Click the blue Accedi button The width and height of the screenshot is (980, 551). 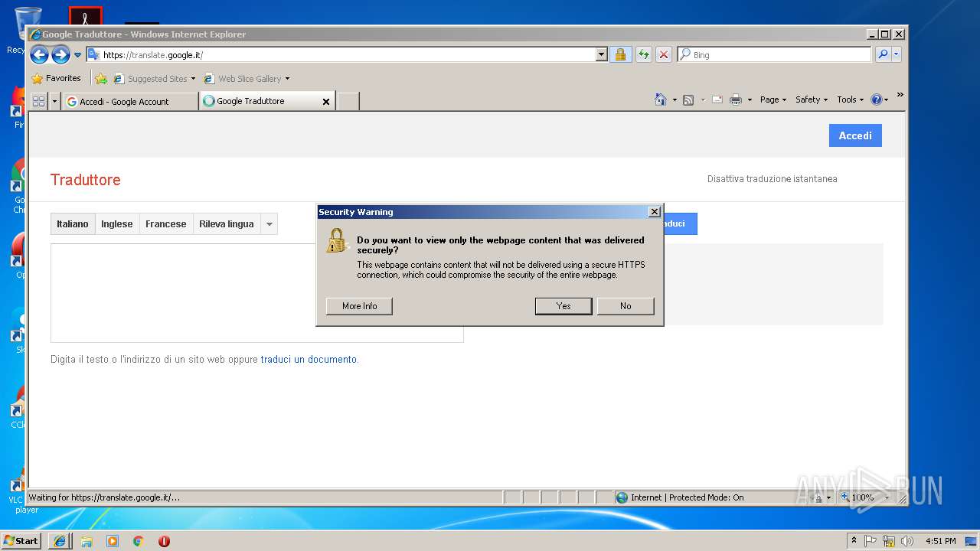point(855,135)
